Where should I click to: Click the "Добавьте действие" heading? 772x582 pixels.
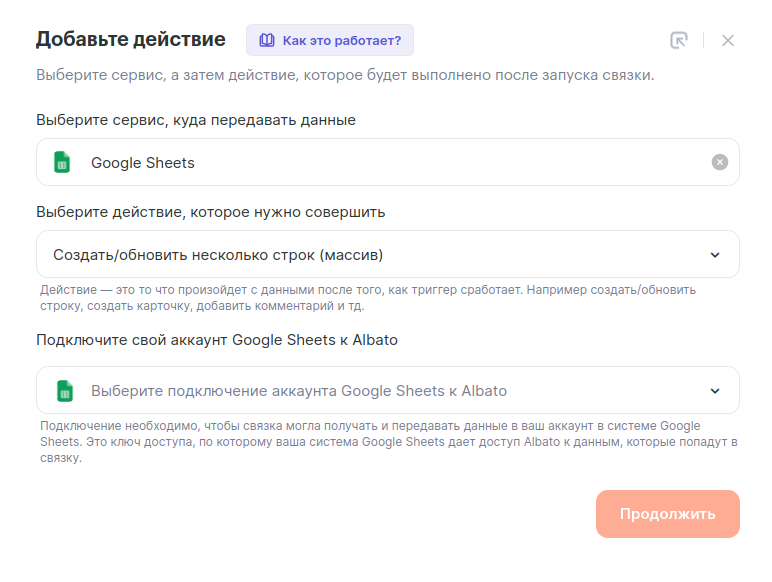point(131,40)
